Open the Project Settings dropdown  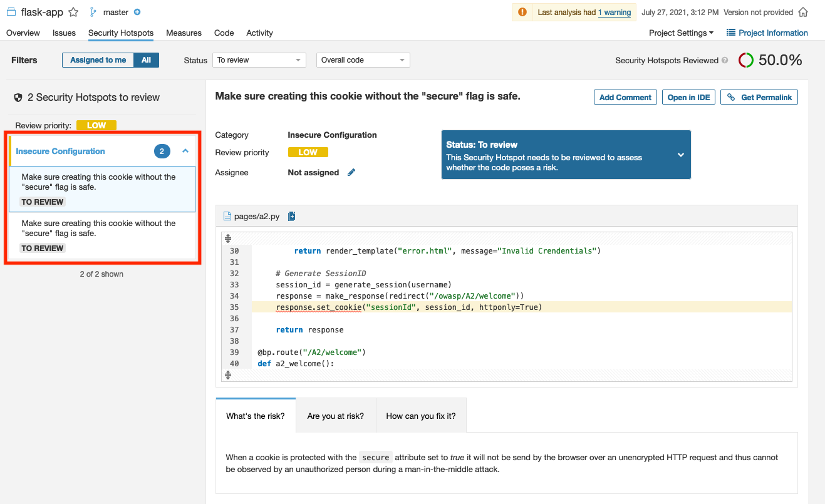[x=682, y=33]
